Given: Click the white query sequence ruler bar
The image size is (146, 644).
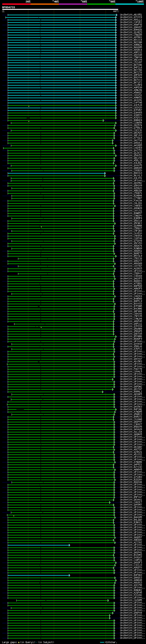Looking at the screenshot, I should (x=60, y=9).
